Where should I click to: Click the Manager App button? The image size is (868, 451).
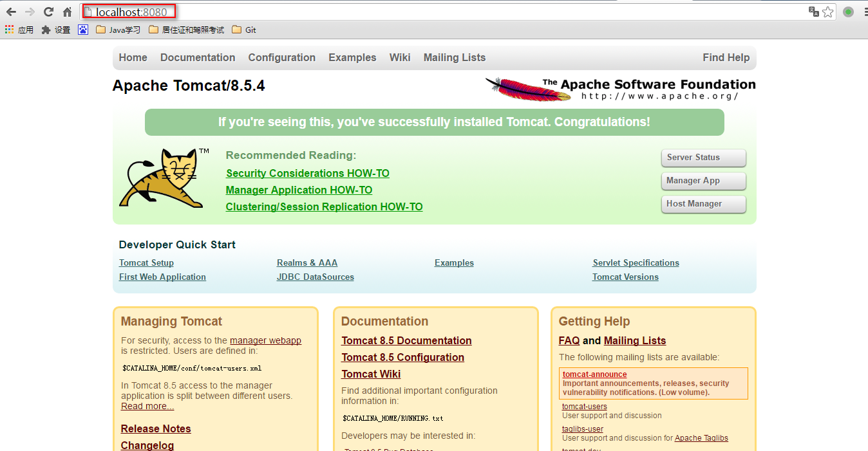703,181
